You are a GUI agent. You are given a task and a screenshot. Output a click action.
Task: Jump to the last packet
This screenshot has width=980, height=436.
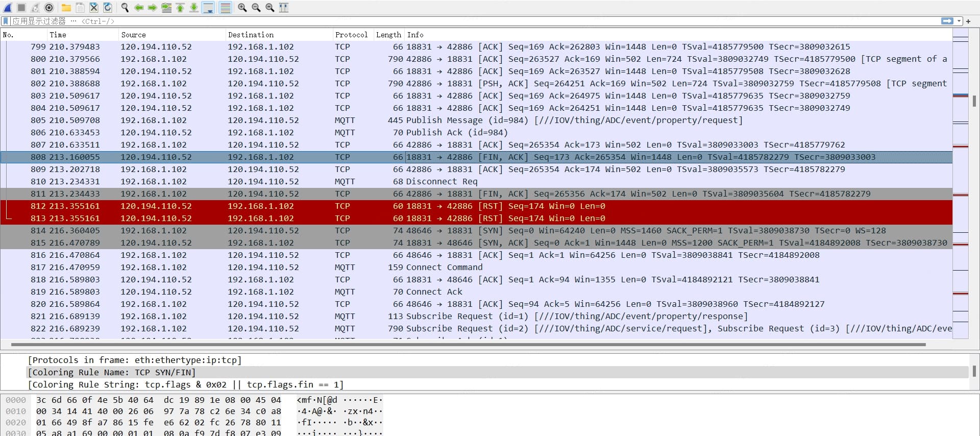point(194,8)
